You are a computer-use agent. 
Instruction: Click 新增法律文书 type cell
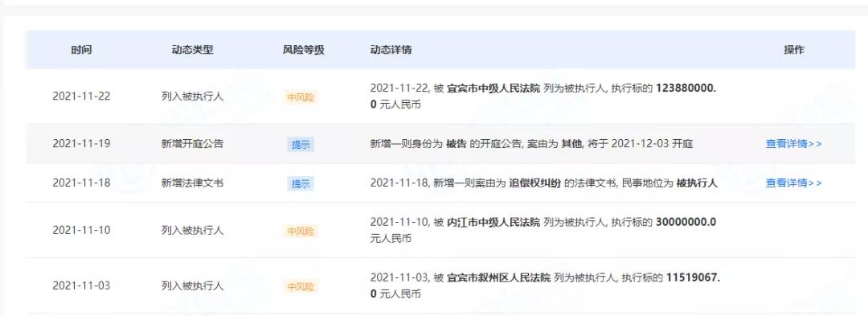coord(192,183)
